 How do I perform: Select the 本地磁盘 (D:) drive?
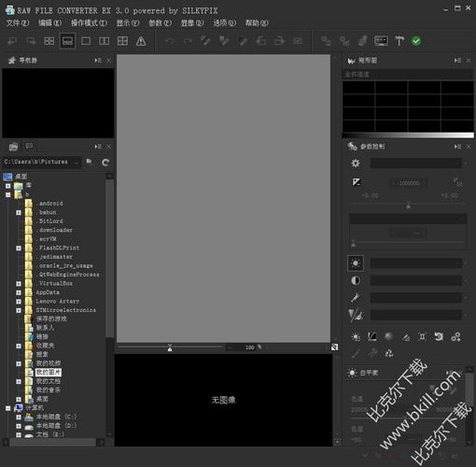click(x=56, y=426)
